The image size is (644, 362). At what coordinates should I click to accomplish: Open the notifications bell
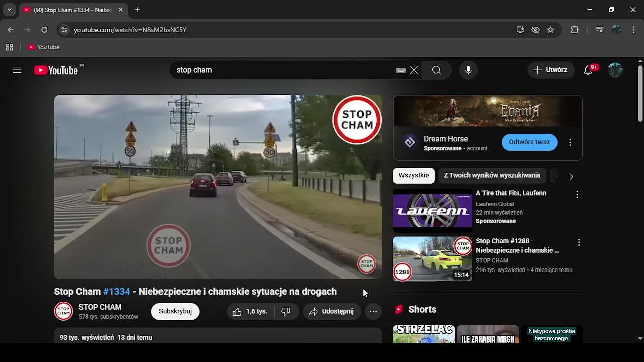[x=588, y=70]
